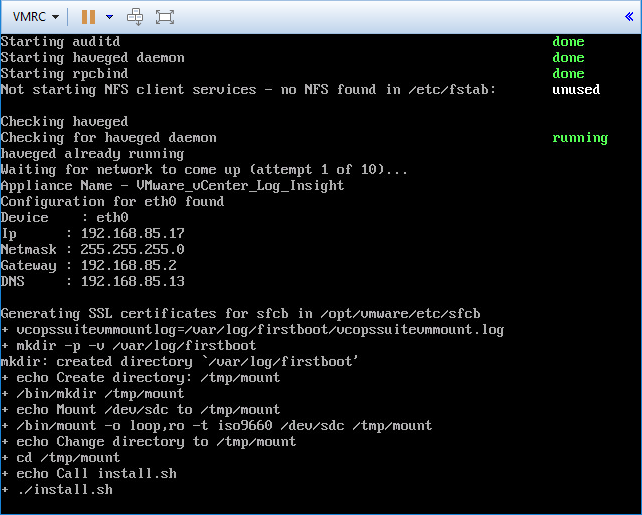Click the 'unused' NFS status text
This screenshot has width=642, height=515.
(x=575, y=89)
